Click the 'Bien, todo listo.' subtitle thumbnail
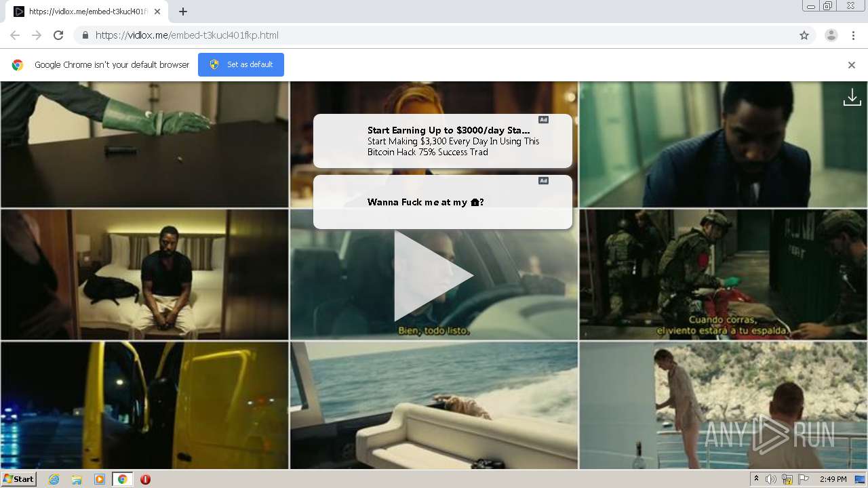The height and width of the screenshot is (488, 868). 434,274
